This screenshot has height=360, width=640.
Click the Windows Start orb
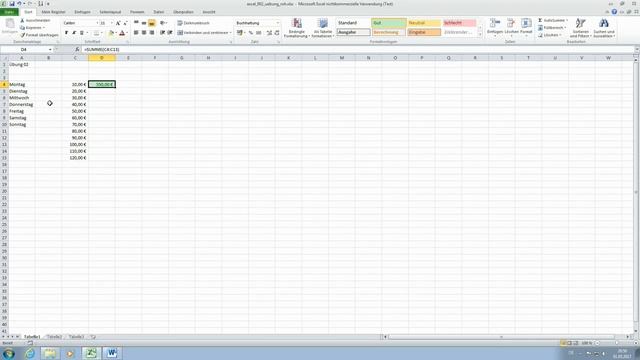tap(8, 353)
